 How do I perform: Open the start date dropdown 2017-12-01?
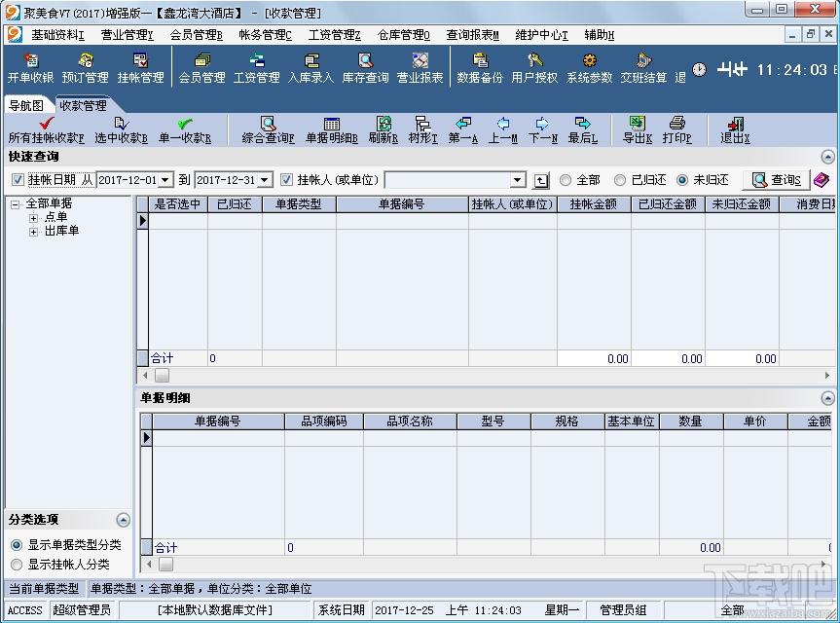click(165, 180)
